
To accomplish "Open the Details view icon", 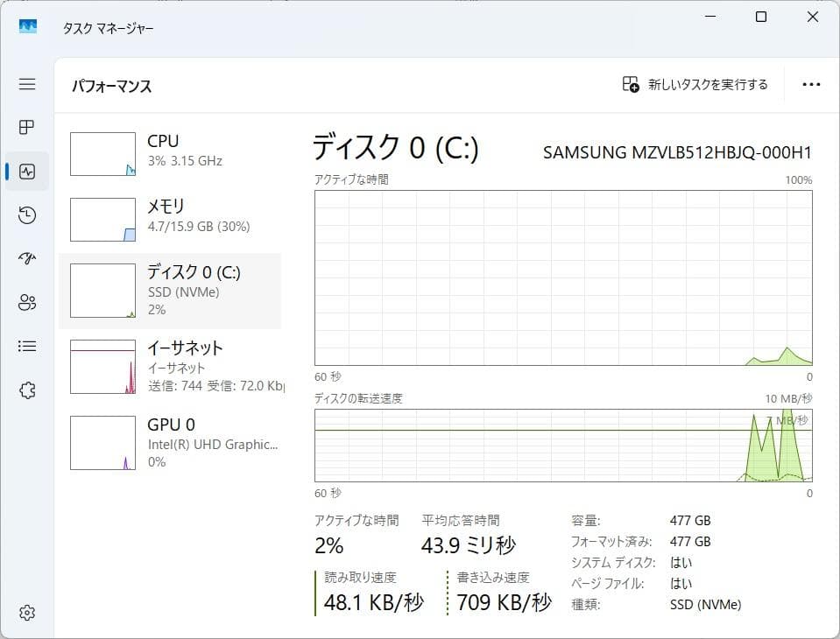I will point(26,346).
